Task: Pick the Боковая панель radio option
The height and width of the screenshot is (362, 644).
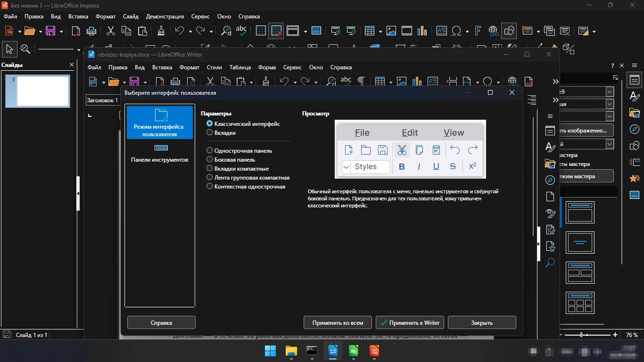Action: (231, 160)
